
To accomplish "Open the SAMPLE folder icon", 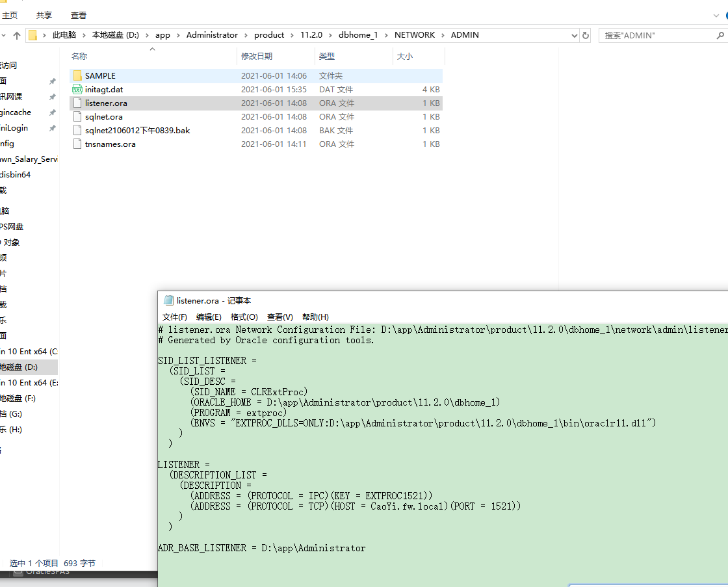I will point(77,75).
